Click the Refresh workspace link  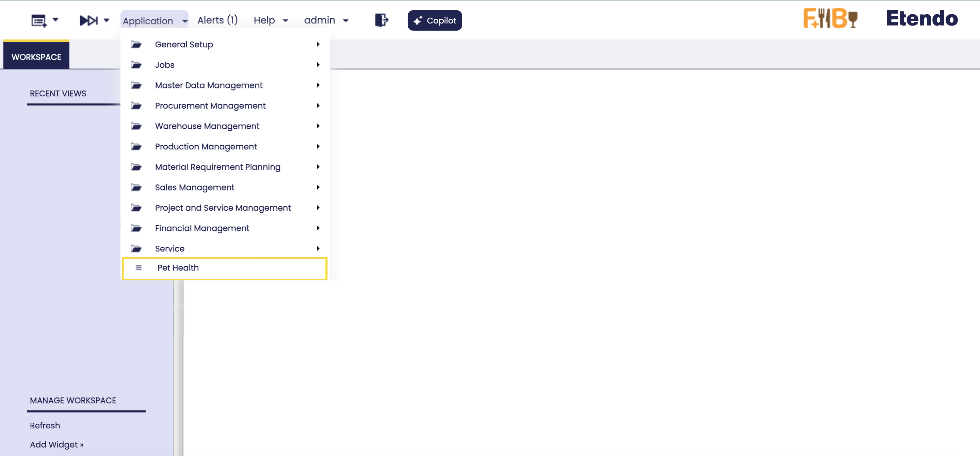[45, 425]
